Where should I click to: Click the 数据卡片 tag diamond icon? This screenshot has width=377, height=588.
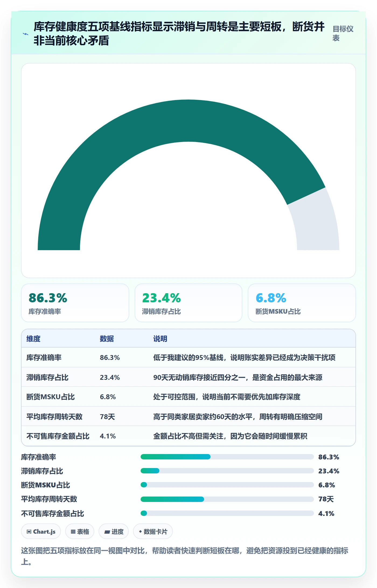tap(140, 532)
